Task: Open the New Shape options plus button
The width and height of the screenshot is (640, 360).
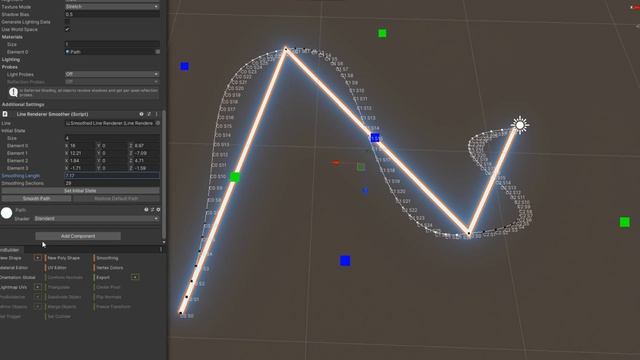Action: tap(38, 258)
